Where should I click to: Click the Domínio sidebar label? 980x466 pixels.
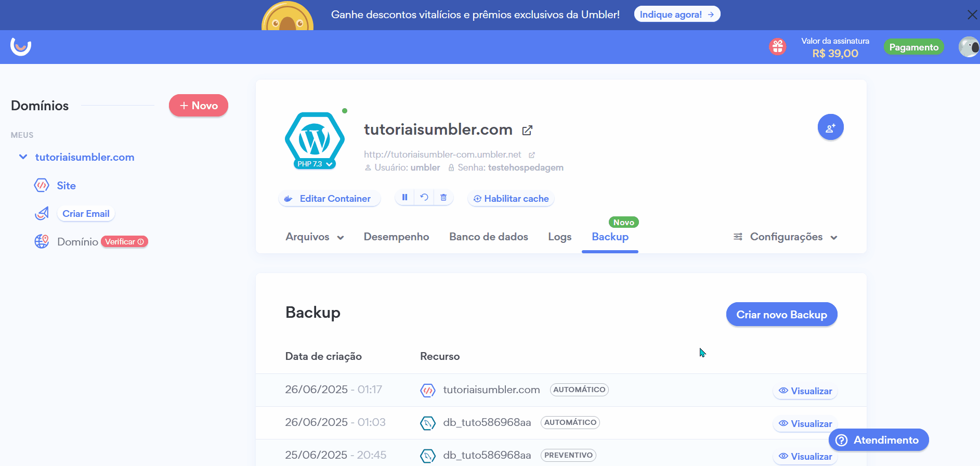coord(77,242)
